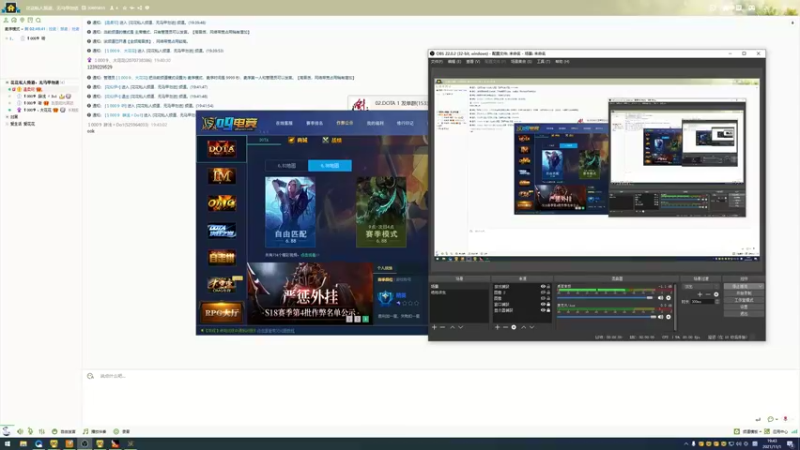Open 工具(T) tools menu in OBS

tap(543, 61)
